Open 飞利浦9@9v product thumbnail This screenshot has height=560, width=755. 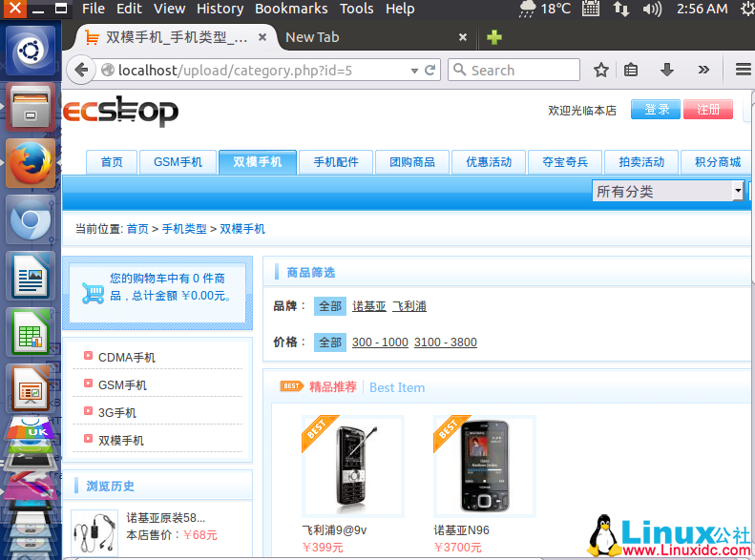pyautogui.click(x=353, y=467)
